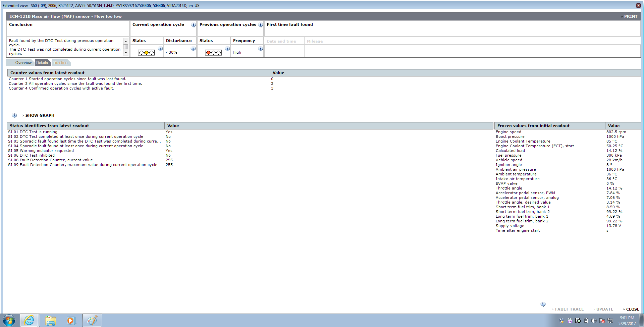The image size is (644, 327).
Task: Switch to the Overview tab
Action: [23, 63]
